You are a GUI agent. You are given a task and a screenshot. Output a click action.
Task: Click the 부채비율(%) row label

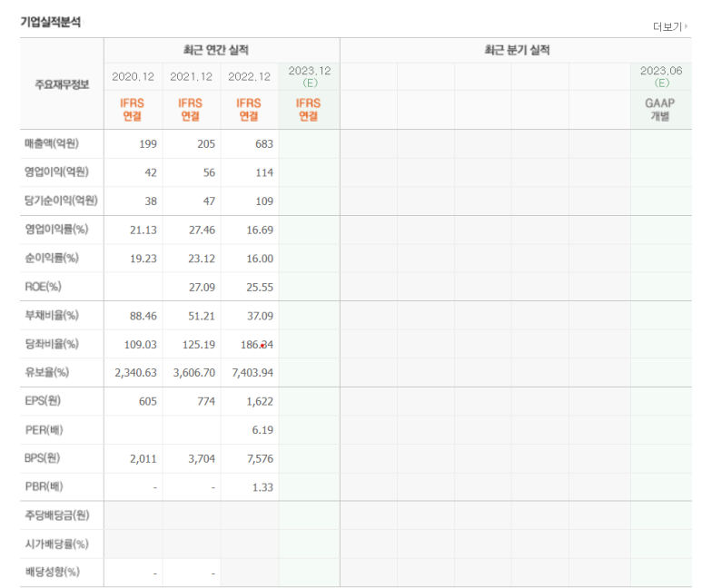(52, 316)
